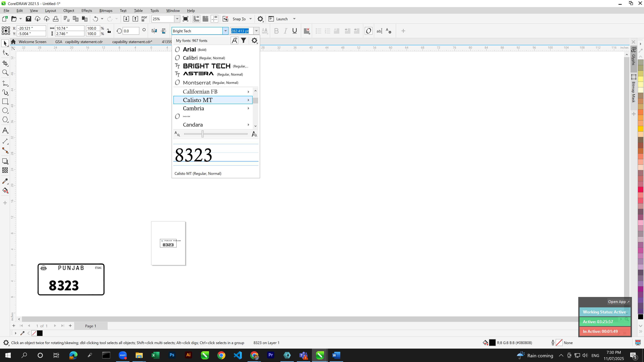Expand the Snap To dropdown
The width and height of the screenshot is (644, 362).
251,19
